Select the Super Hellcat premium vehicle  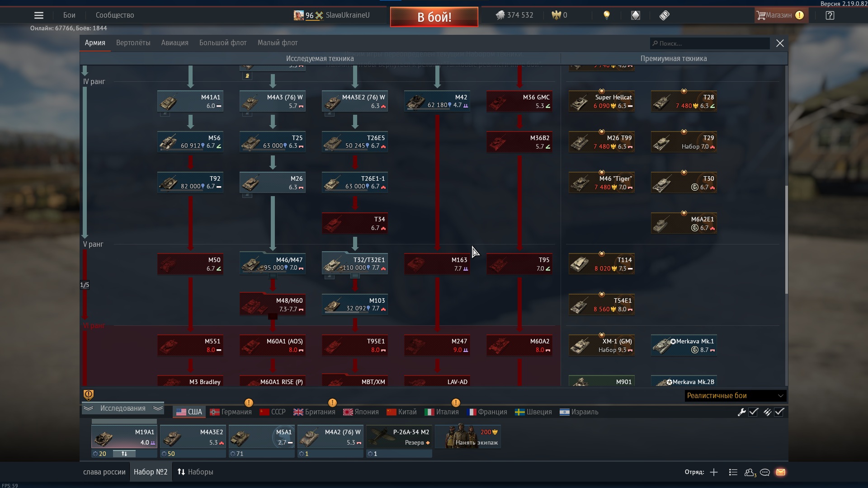click(x=602, y=101)
